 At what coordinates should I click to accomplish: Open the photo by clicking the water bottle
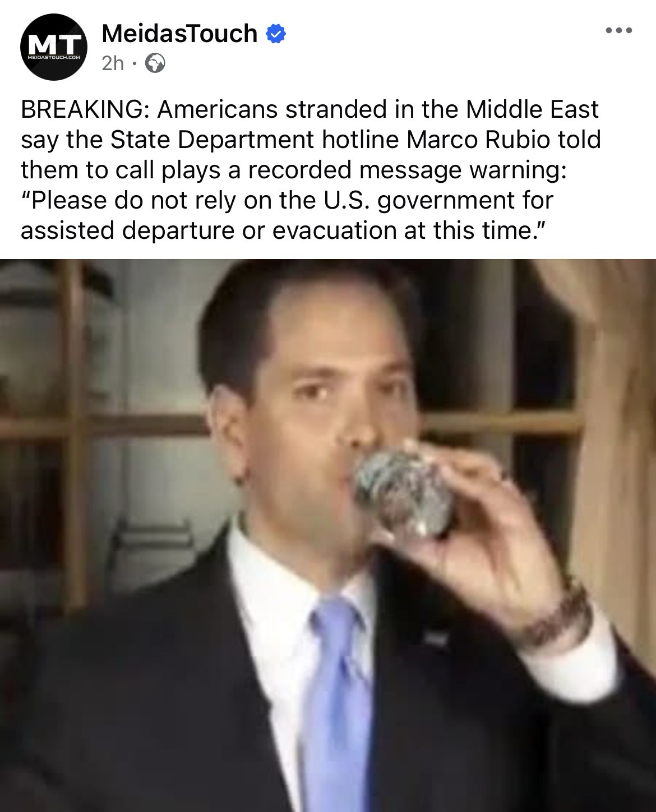coord(402,492)
